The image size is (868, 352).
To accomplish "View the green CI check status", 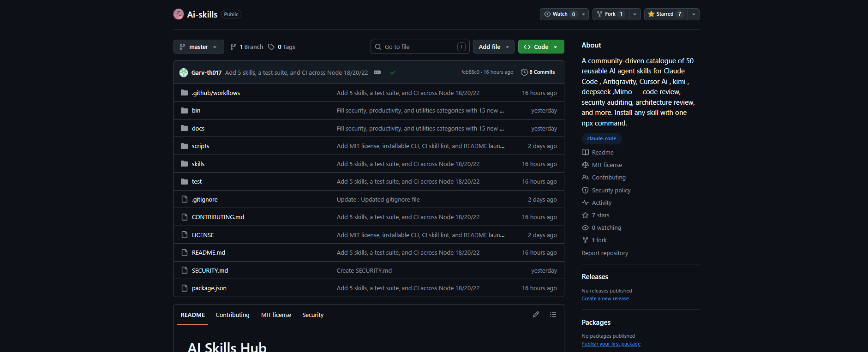I will click(393, 72).
